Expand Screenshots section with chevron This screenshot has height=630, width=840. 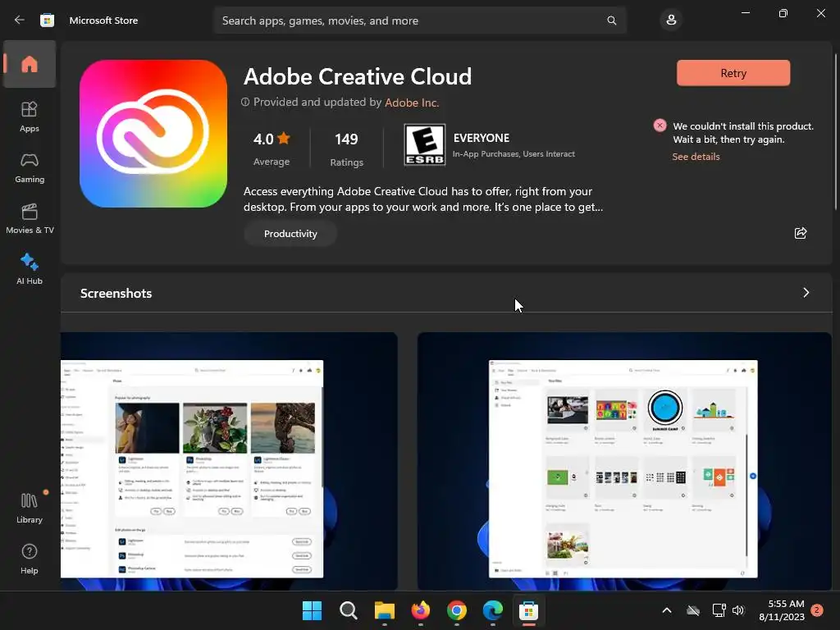coord(806,293)
